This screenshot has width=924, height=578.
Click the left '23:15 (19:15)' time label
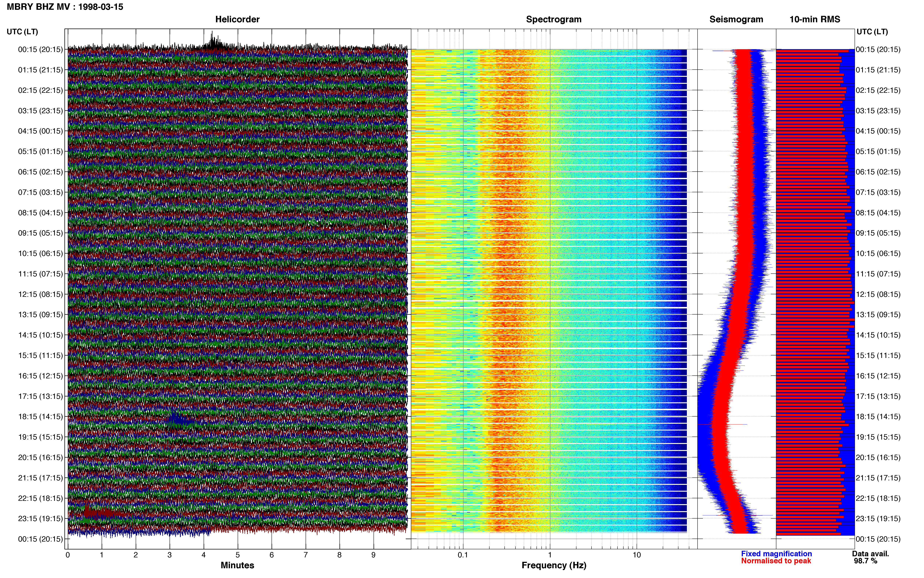[40, 519]
